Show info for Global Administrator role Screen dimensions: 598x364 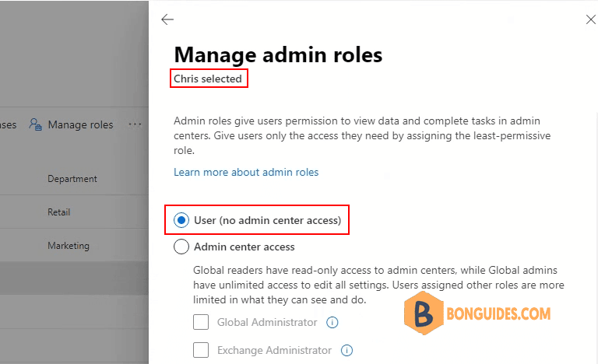pyautogui.click(x=332, y=323)
